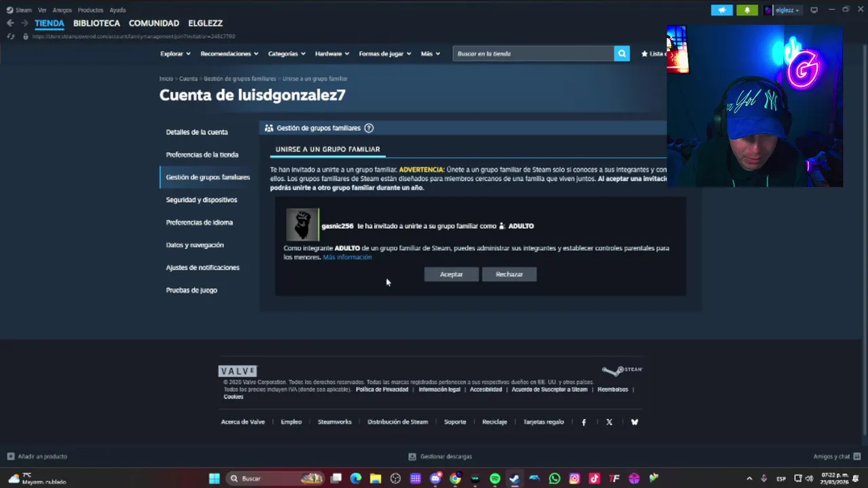Image resolution: width=868 pixels, height=488 pixels.
Task: Open the Soporte footer link
Action: (x=455, y=422)
